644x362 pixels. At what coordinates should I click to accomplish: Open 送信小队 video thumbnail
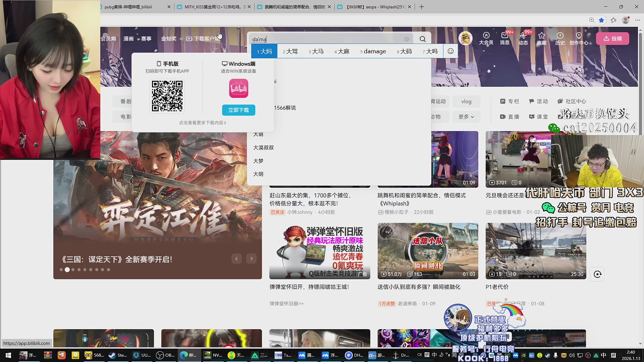coord(428,251)
